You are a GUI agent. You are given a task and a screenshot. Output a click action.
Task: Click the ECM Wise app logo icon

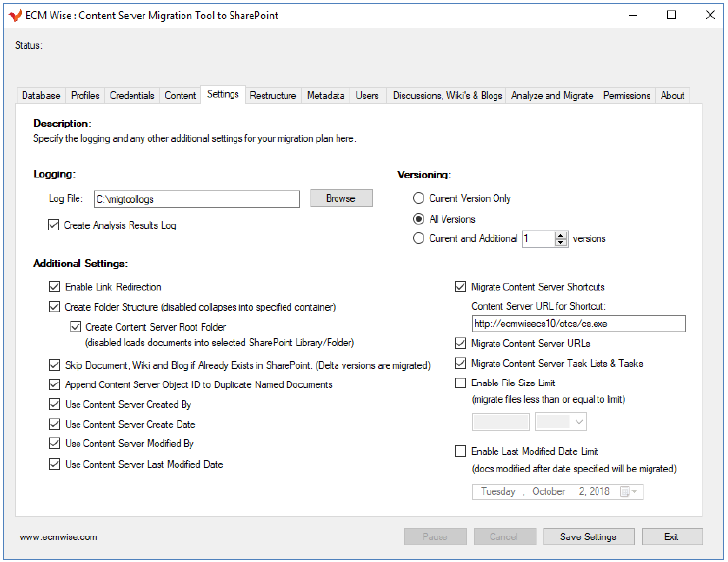coord(15,15)
